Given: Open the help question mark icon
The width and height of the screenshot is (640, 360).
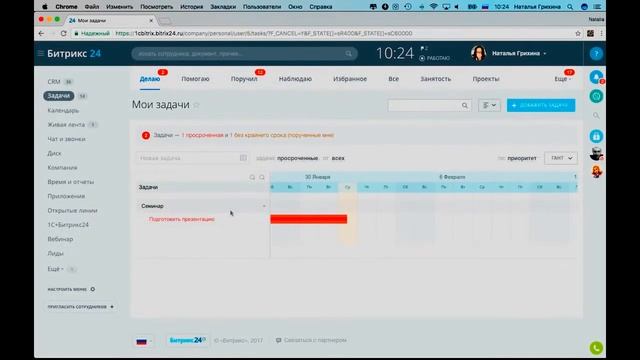Looking at the screenshot, I should [x=596, y=53].
